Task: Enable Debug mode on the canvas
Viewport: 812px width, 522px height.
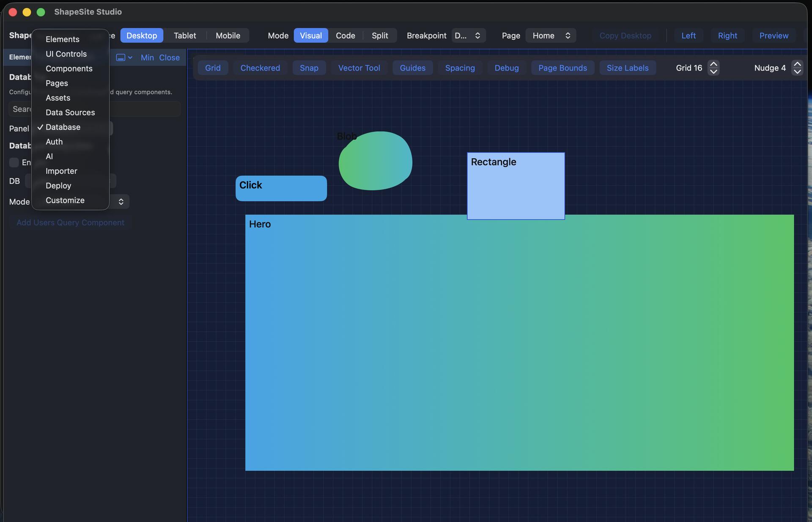Action: 506,68
